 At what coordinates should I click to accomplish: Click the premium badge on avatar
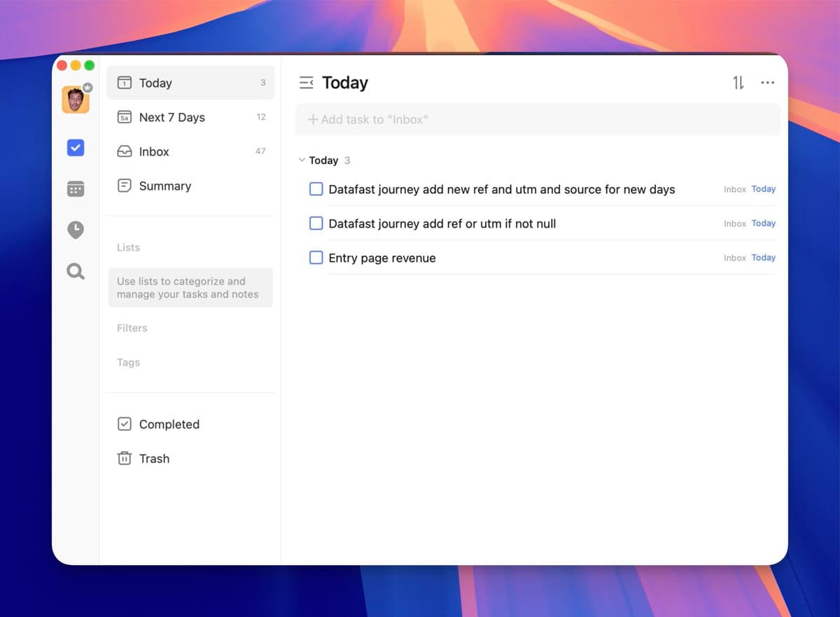pos(87,88)
